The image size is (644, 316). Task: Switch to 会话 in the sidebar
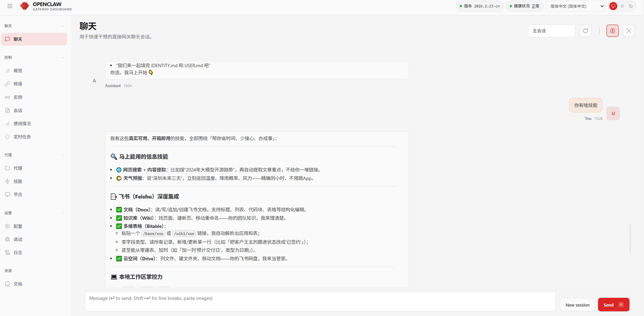pos(8,110)
